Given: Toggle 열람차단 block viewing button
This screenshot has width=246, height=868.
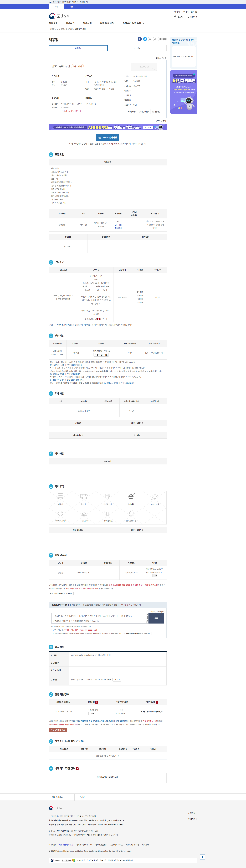Looking at the screenshot, I should [156, 112].
